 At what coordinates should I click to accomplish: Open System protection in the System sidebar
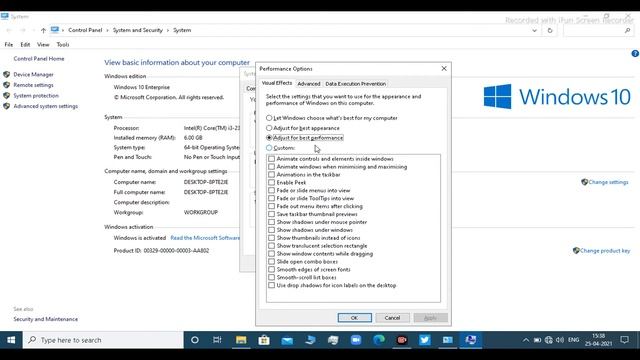tap(36, 96)
